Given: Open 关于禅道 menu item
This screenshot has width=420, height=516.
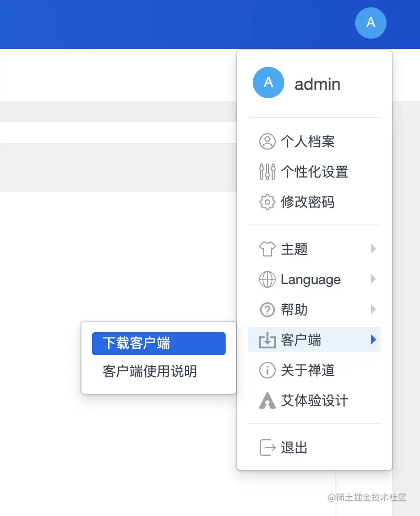Looking at the screenshot, I should 314,370.
